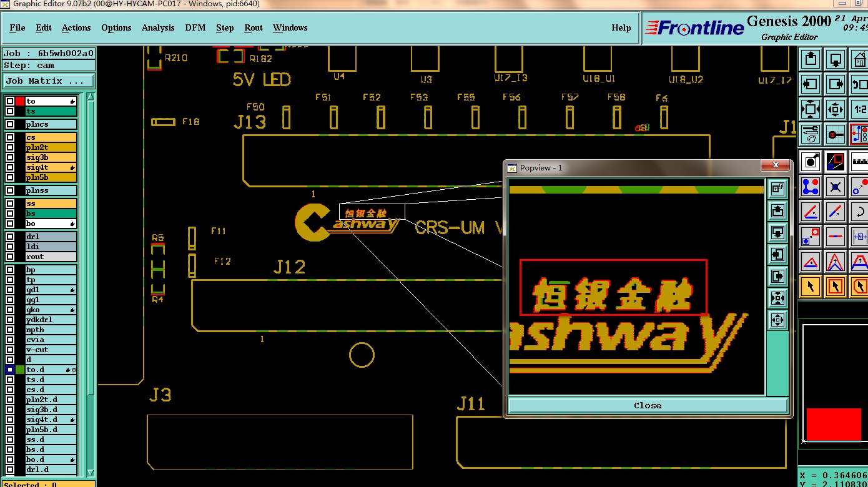
Task: Toggle the checkbox for layer drl
Action: click(x=10, y=237)
